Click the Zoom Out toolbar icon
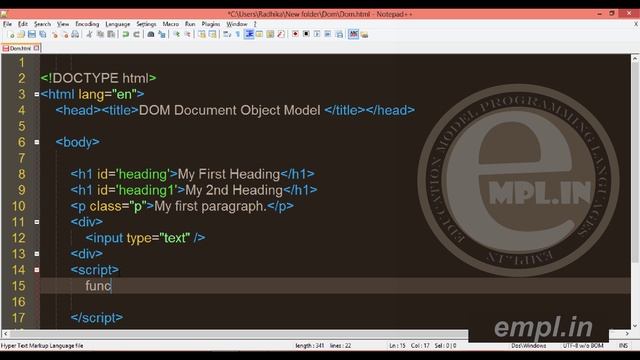Image resolution: width=640 pixels, height=360 pixels. point(188,35)
